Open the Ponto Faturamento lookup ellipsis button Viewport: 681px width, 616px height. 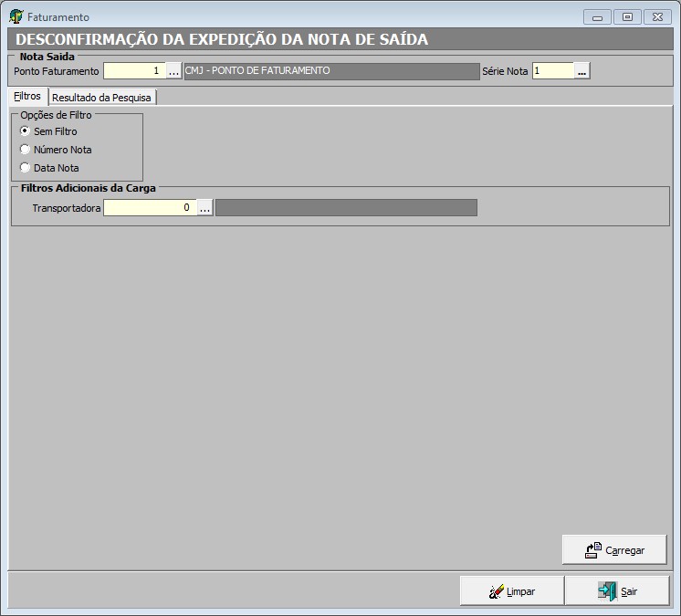pos(173,71)
